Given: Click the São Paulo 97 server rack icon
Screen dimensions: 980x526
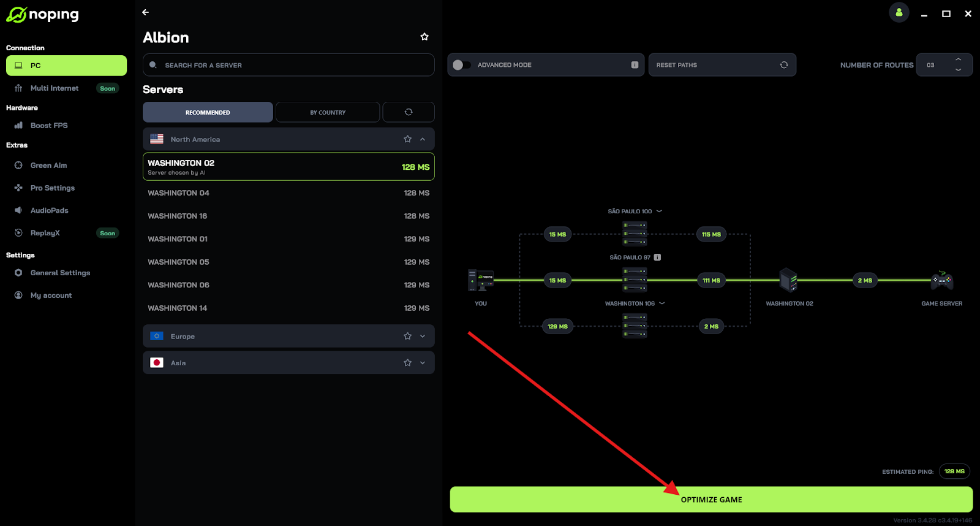Looking at the screenshot, I should point(635,280).
